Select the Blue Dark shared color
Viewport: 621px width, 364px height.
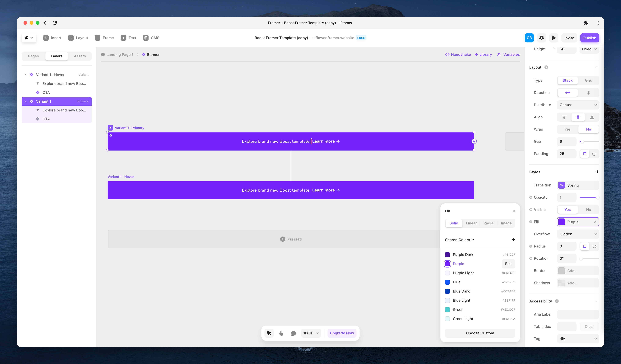click(x=480, y=291)
